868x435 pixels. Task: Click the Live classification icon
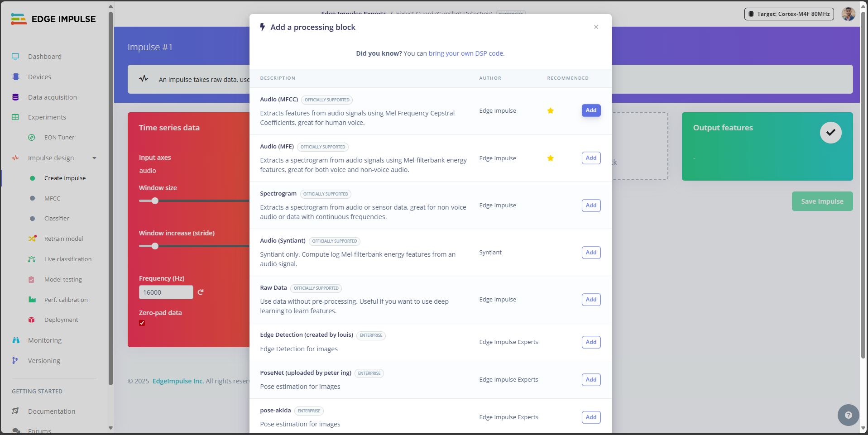coord(32,259)
